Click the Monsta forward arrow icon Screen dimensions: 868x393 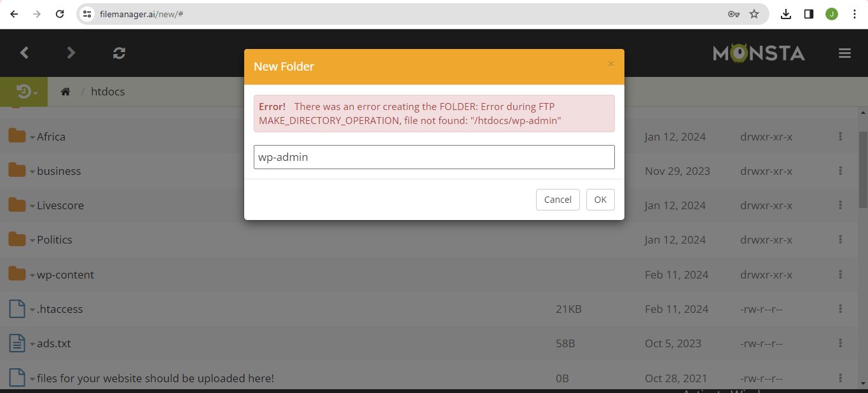[x=71, y=53]
